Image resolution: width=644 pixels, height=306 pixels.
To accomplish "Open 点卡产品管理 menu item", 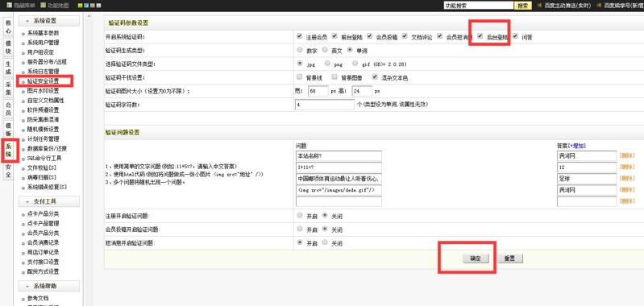I will pos(44,224).
